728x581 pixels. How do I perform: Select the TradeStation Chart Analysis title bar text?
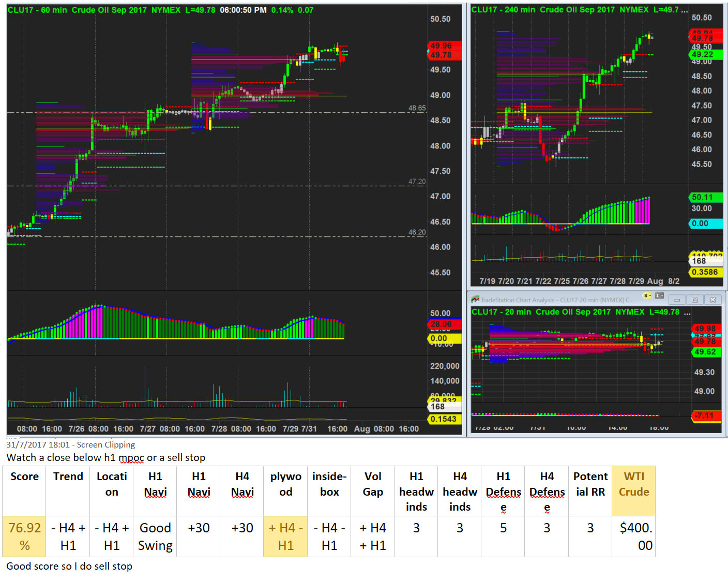point(557,300)
